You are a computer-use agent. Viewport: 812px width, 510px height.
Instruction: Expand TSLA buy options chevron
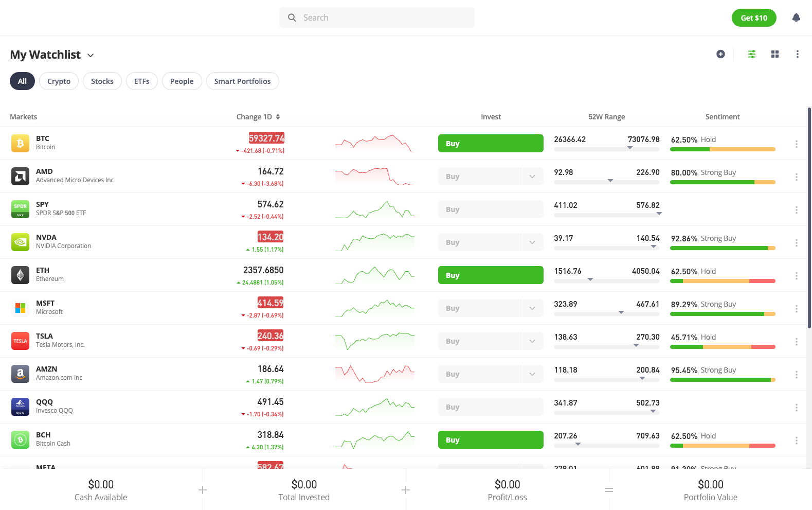coord(532,341)
